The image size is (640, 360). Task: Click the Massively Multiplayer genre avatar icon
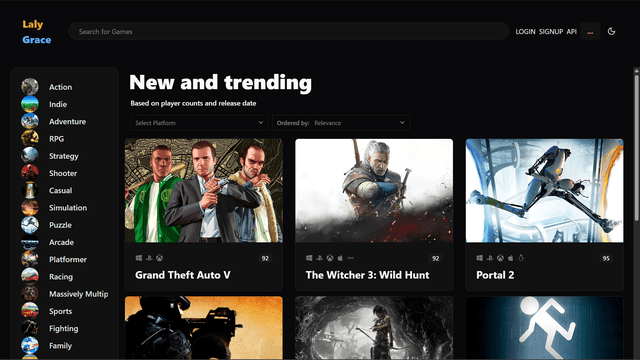pyautogui.click(x=30, y=293)
